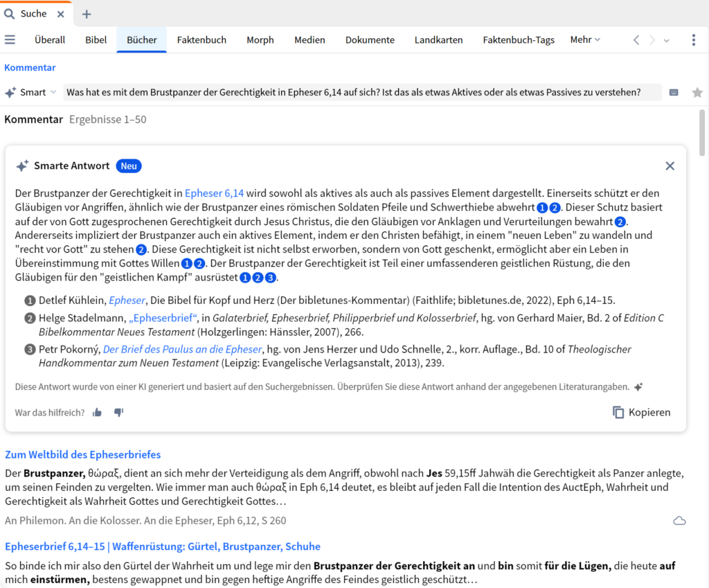Give thumbs down feedback
The image size is (709, 588).
tap(118, 413)
